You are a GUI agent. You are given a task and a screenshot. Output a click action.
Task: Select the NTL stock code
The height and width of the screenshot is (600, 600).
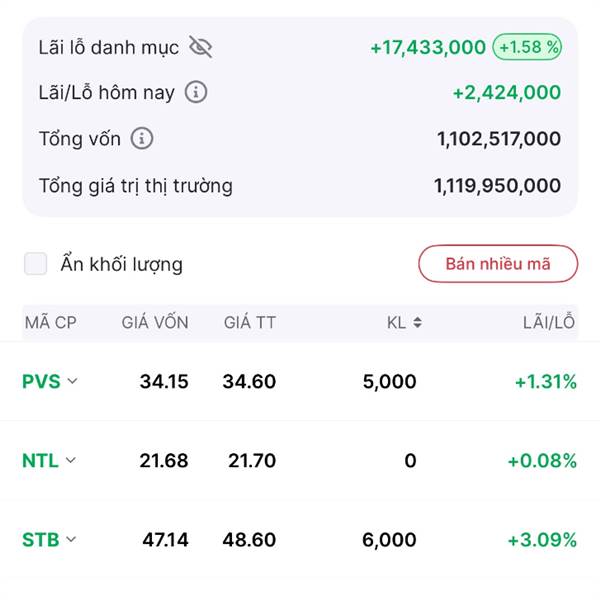click(40, 460)
